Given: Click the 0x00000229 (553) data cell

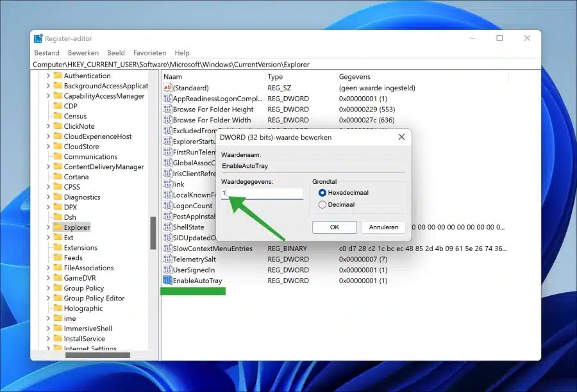Looking at the screenshot, I should [367, 110].
